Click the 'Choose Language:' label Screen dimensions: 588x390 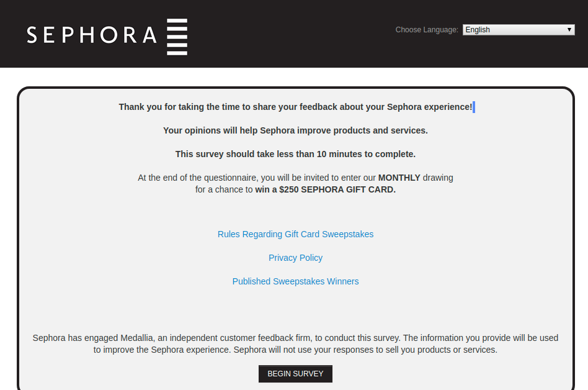[426, 29]
